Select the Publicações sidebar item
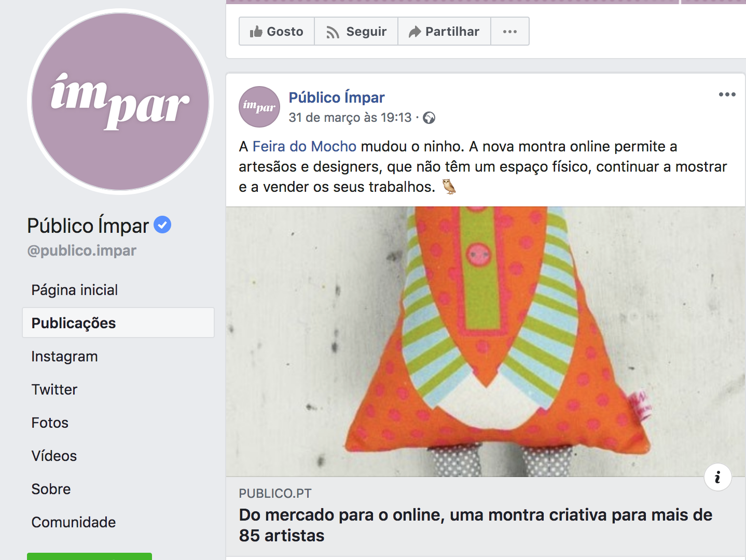Viewport: 746px width, 560px height. 118,323
